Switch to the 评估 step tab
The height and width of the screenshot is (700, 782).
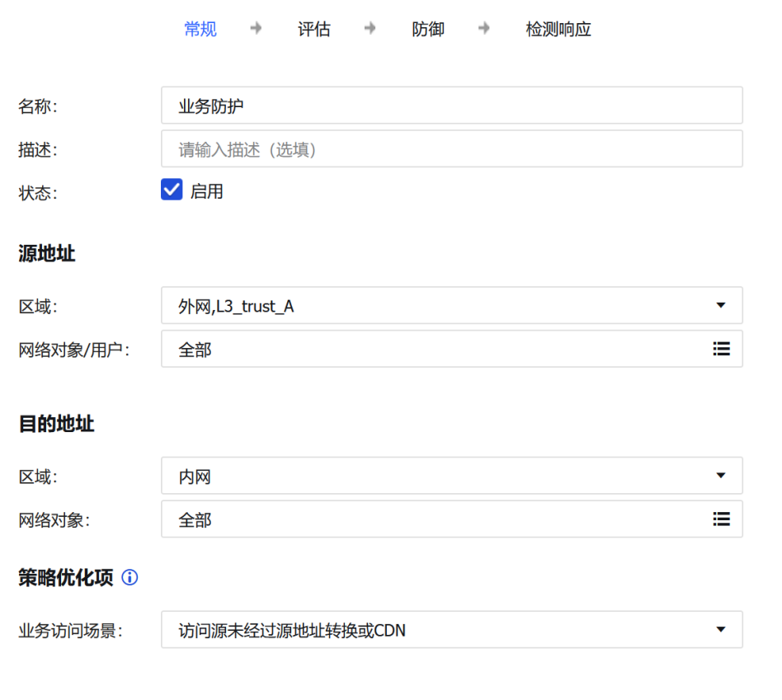click(314, 30)
